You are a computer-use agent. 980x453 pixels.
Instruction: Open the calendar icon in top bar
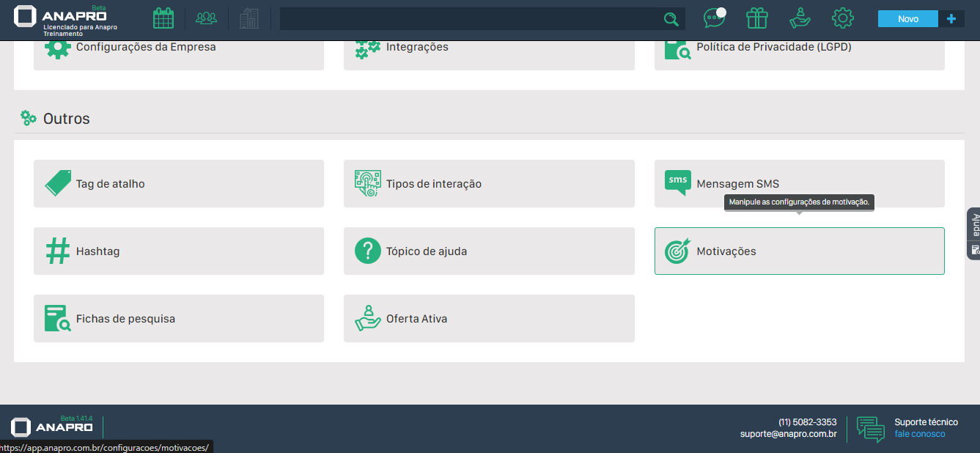click(x=163, y=18)
